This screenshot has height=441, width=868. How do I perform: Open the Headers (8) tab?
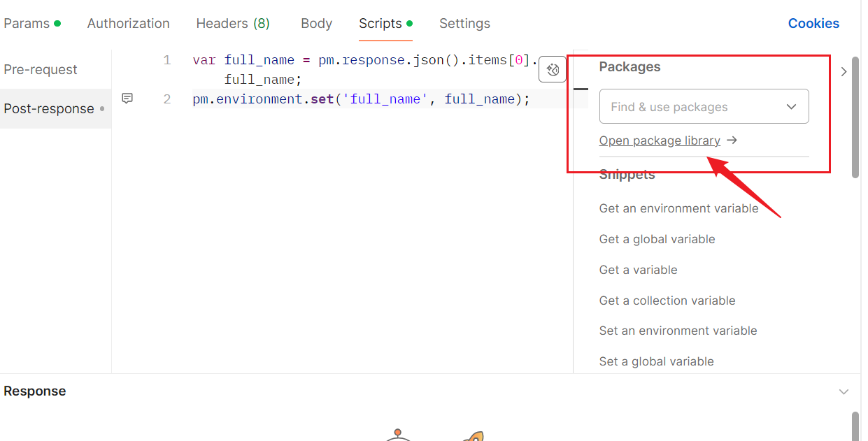coord(233,23)
